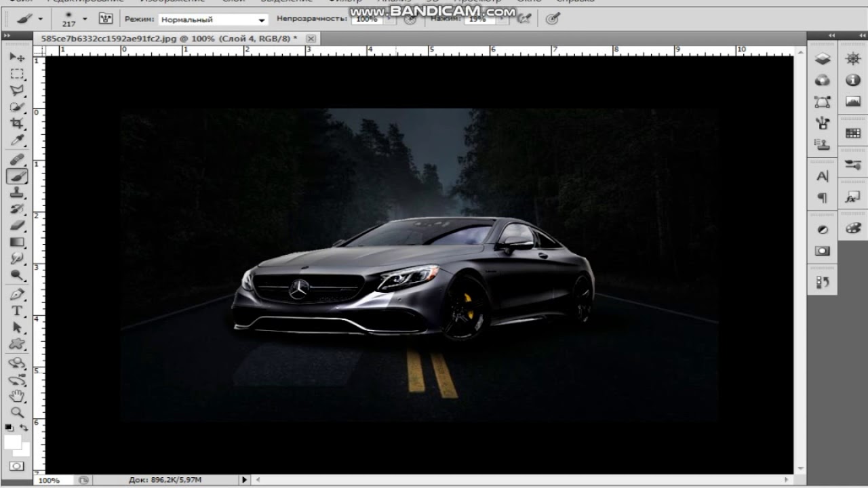Open the foreground color picker
This screenshot has height=488, width=868.
12,441
